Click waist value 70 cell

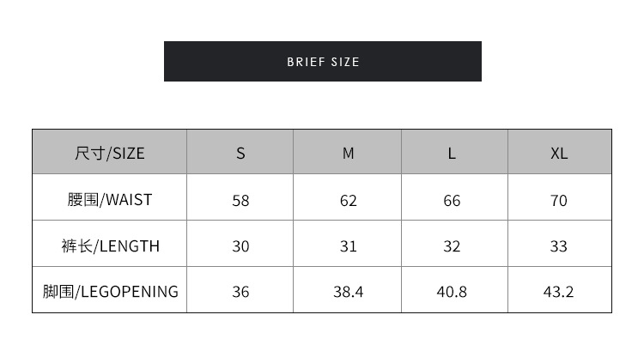tap(559, 200)
